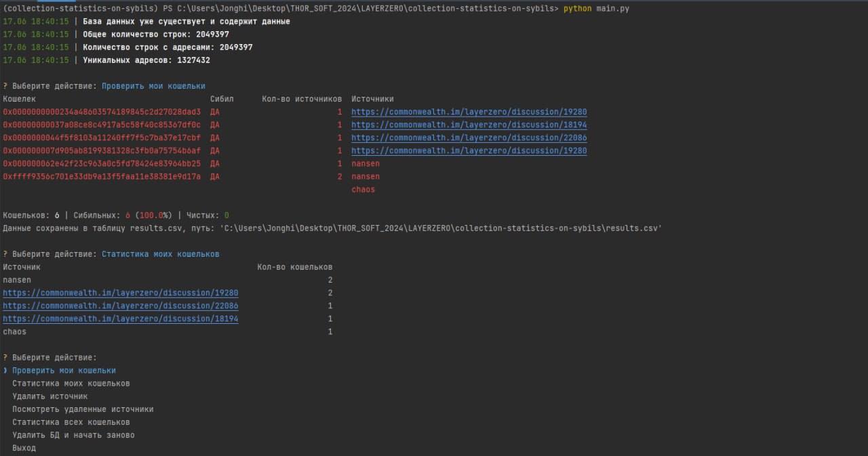
Task: Click the 'Источники' column header
Action: pyautogui.click(x=372, y=99)
